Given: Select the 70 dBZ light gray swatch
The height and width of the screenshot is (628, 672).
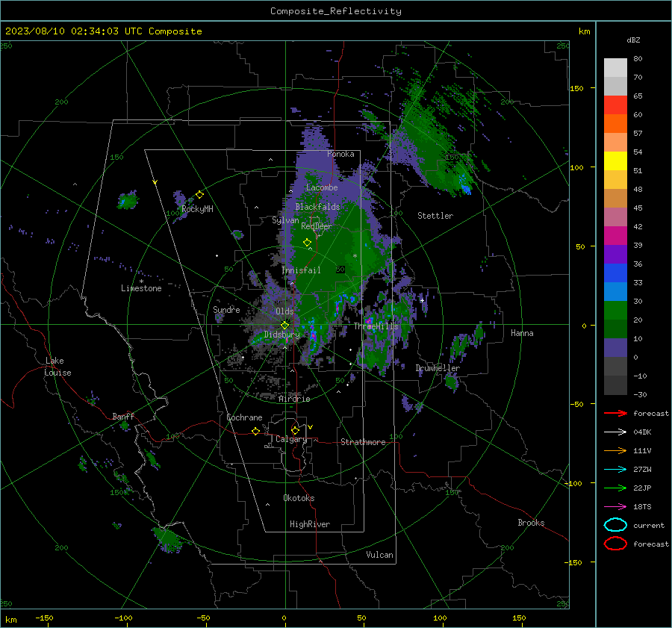Looking at the screenshot, I should (615, 68).
